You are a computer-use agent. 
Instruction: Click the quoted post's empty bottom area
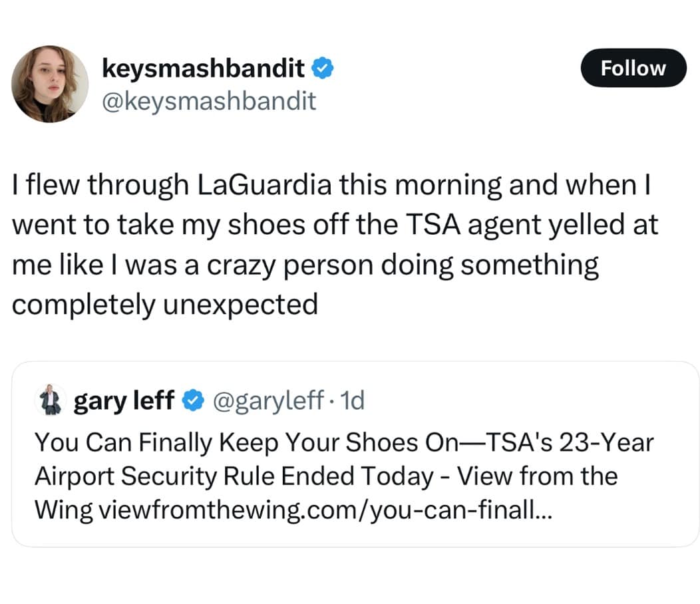(353, 534)
